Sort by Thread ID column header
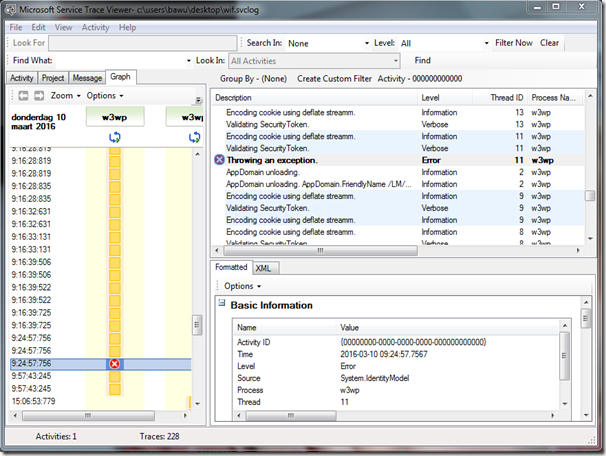The height and width of the screenshot is (456, 606). pyautogui.click(x=500, y=98)
